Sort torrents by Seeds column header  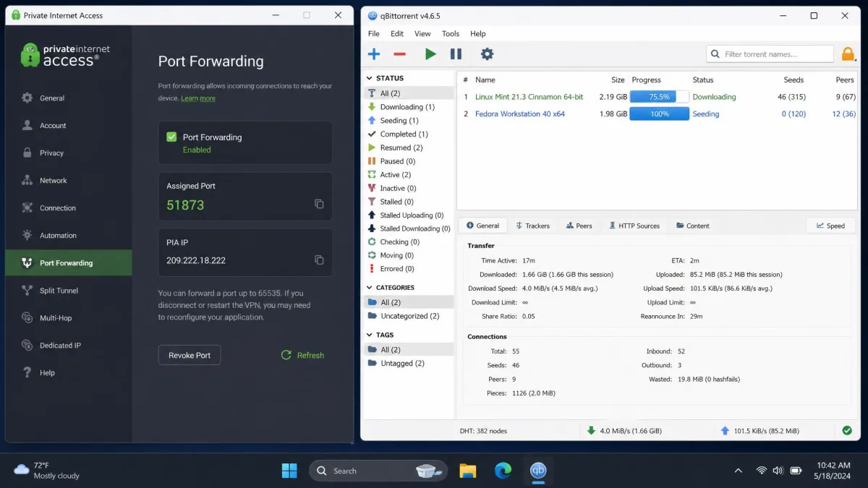(x=793, y=80)
